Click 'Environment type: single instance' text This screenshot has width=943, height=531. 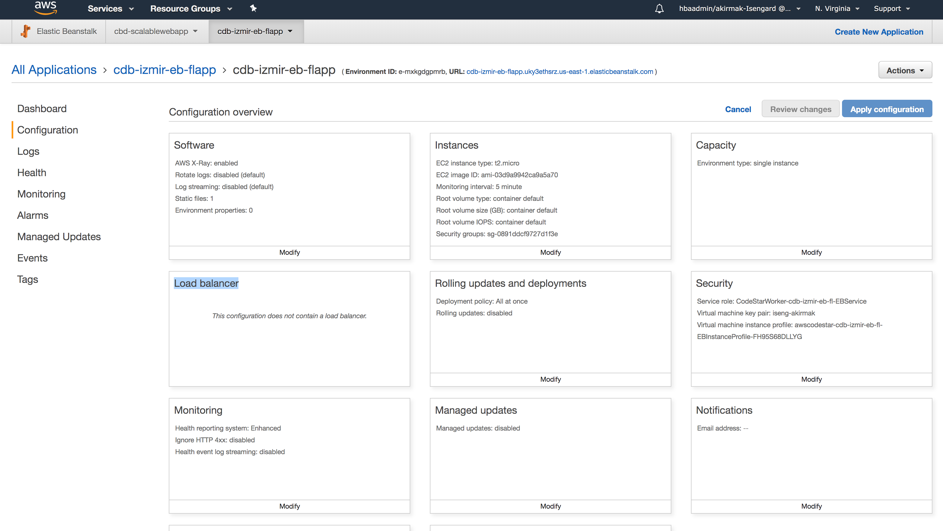pos(748,163)
